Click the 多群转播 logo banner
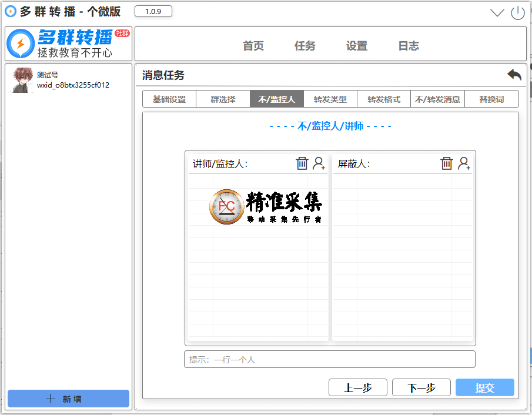The width and height of the screenshot is (532, 415). (x=69, y=44)
